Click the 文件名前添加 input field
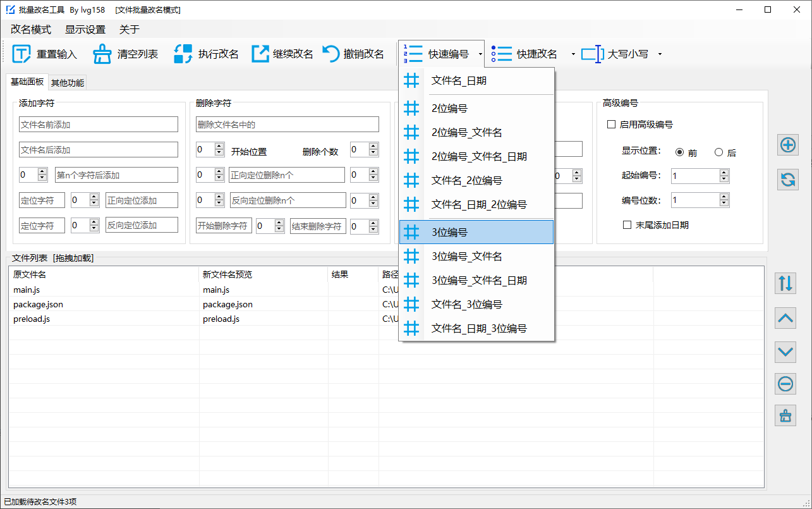Viewport: 812px width, 509px height. (x=98, y=125)
